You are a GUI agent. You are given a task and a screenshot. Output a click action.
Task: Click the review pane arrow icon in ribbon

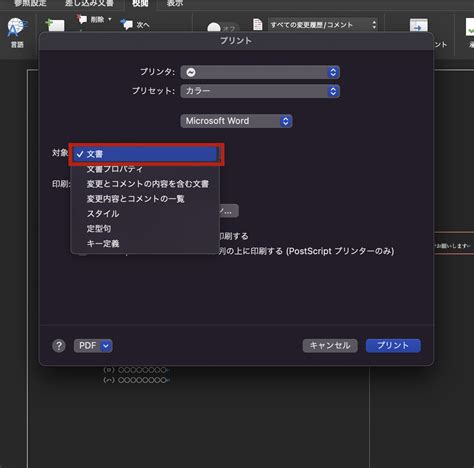coord(418,25)
